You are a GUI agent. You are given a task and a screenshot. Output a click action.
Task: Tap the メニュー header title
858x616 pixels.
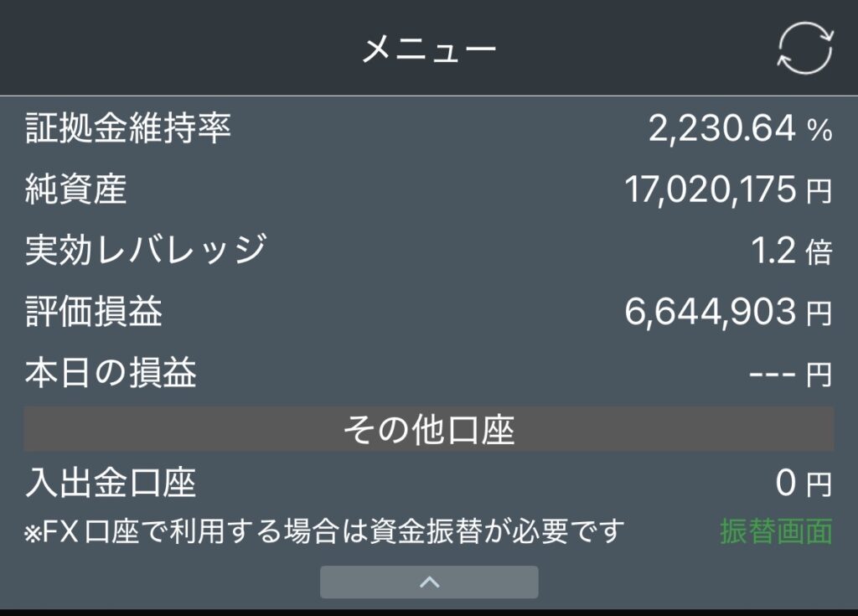(x=429, y=49)
